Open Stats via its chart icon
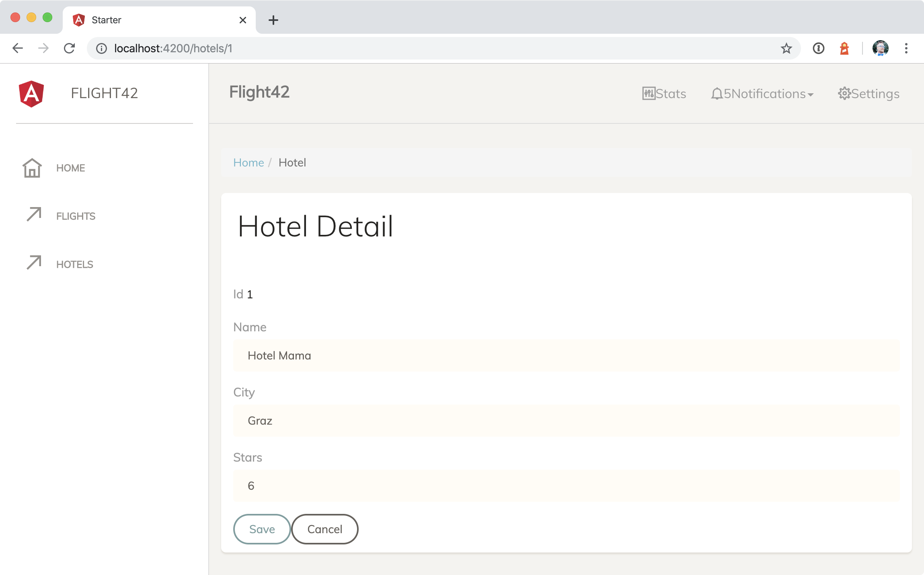This screenshot has width=924, height=575. (649, 94)
